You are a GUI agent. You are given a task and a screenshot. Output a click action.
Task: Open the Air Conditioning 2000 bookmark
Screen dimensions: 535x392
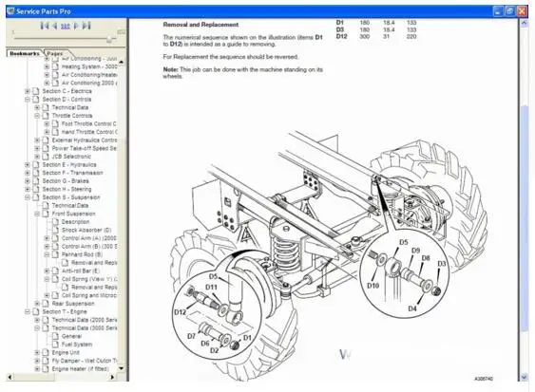pyautogui.click(x=89, y=83)
